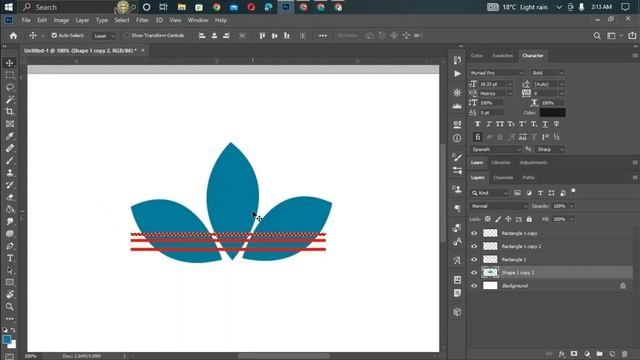Toggle Faux Bold in Character panel
Screen dimensions: 640x360
(x=478, y=124)
